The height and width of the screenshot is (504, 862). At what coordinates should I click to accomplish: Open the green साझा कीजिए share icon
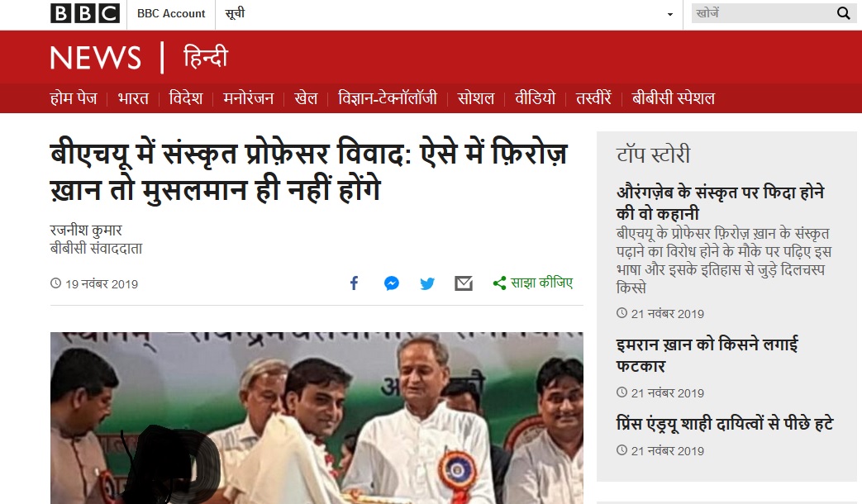533,283
